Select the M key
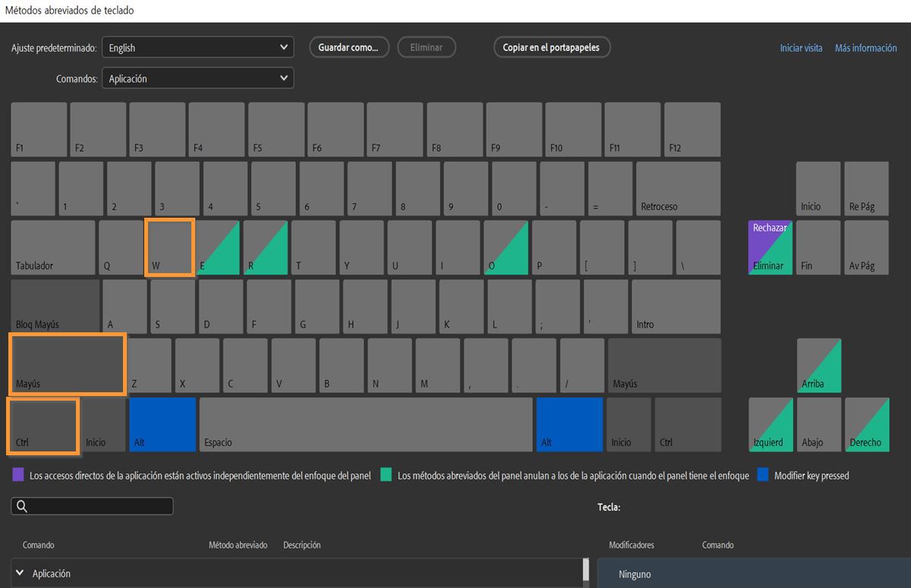Image resolution: width=911 pixels, height=588 pixels. tap(437, 365)
